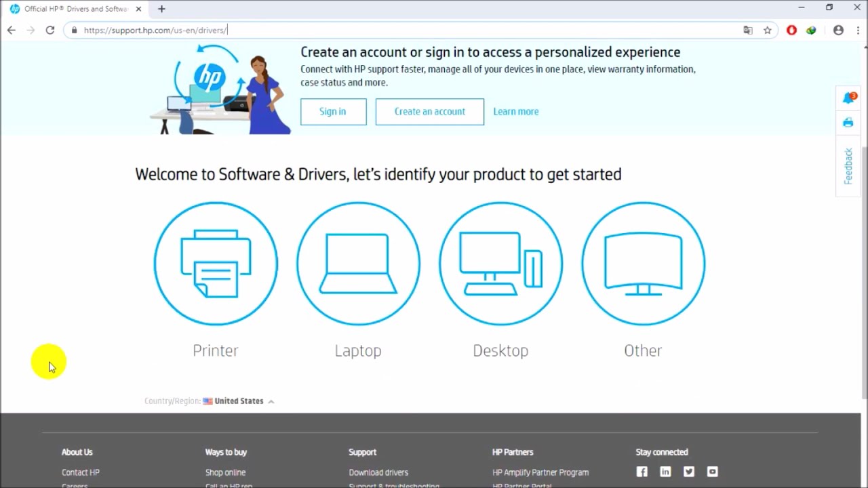Viewport: 868px width, 488px height.
Task: Open the notifications bell in side panel
Action: 848,98
